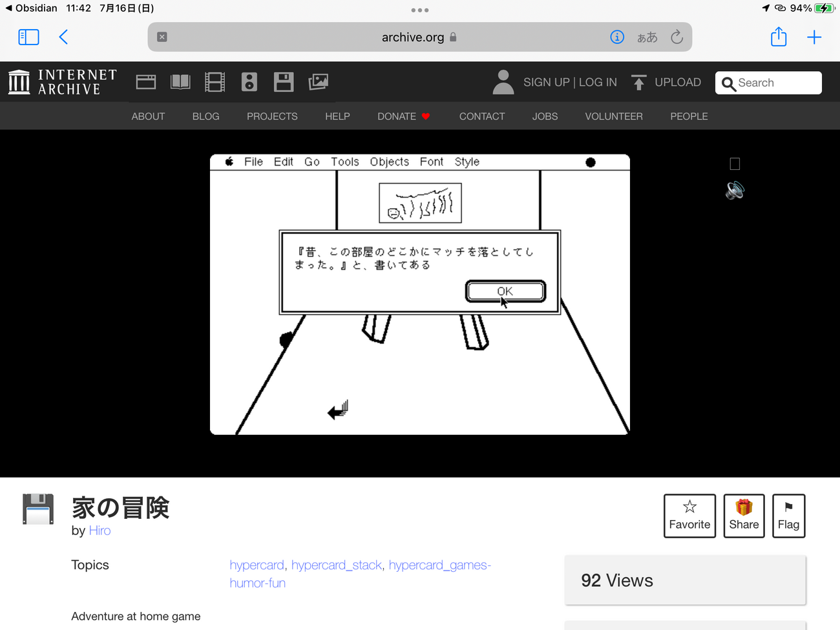840x630 pixels.
Task: Open the HyperCard Tools menu
Action: coord(345,162)
